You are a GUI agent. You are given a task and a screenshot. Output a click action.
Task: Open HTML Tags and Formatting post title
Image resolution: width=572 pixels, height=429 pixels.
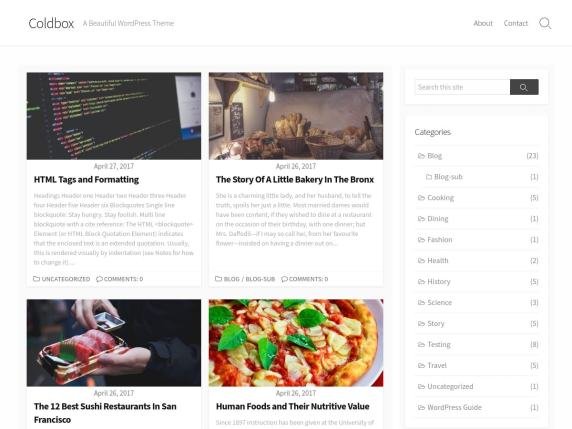point(86,179)
